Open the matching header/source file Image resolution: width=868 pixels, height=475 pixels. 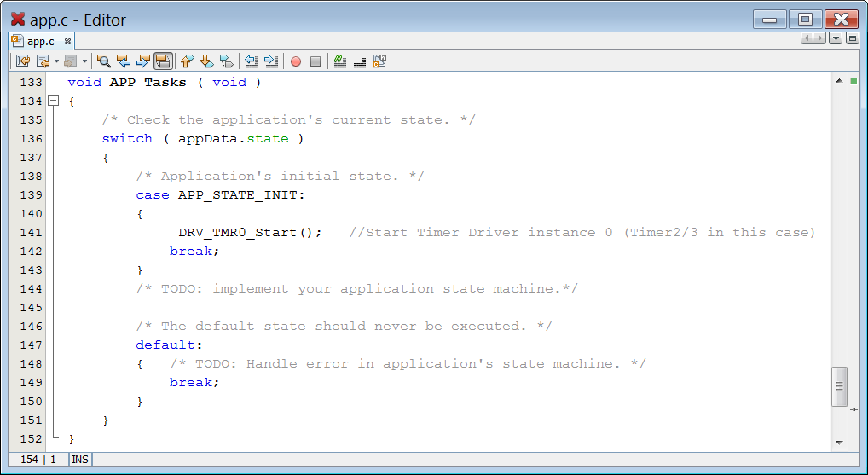click(x=379, y=61)
